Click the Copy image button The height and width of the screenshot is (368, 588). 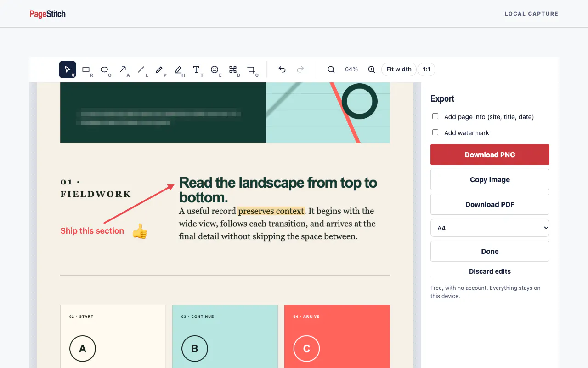(490, 179)
